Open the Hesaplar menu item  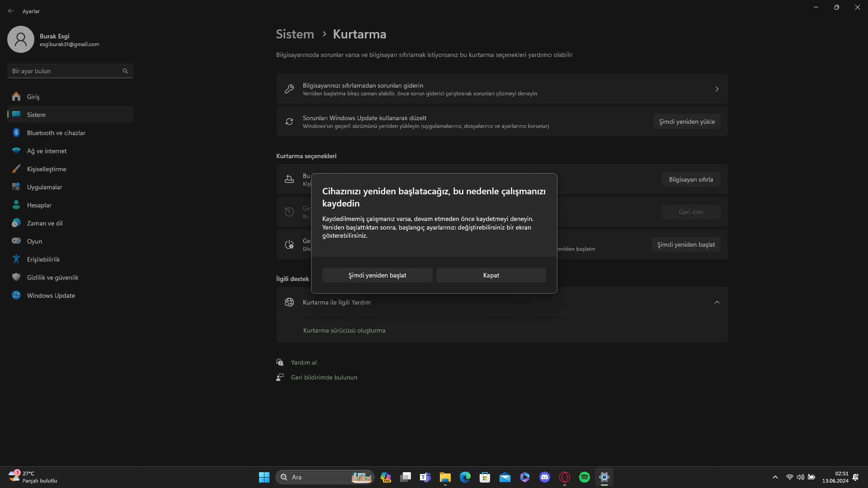pyautogui.click(x=39, y=205)
